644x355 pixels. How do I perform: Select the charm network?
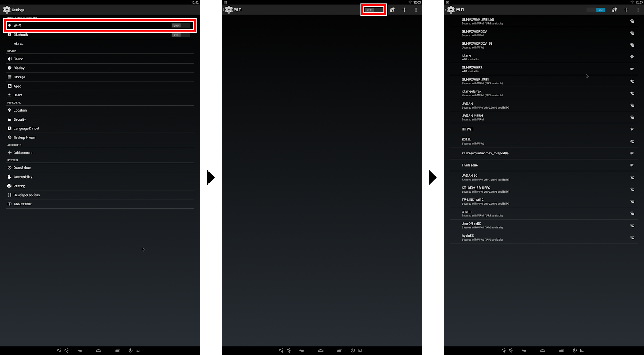click(544, 213)
